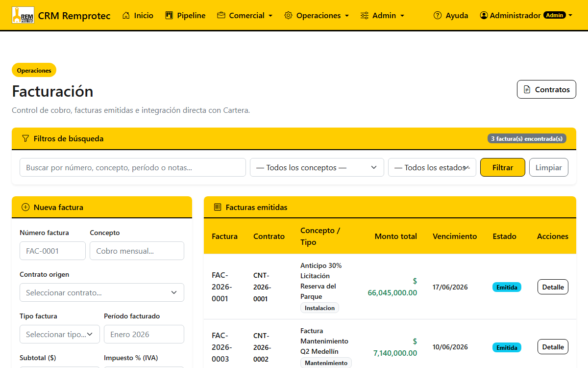Click the list icon beside Facturas emitidas
The width and height of the screenshot is (588, 368).
pyautogui.click(x=218, y=208)
